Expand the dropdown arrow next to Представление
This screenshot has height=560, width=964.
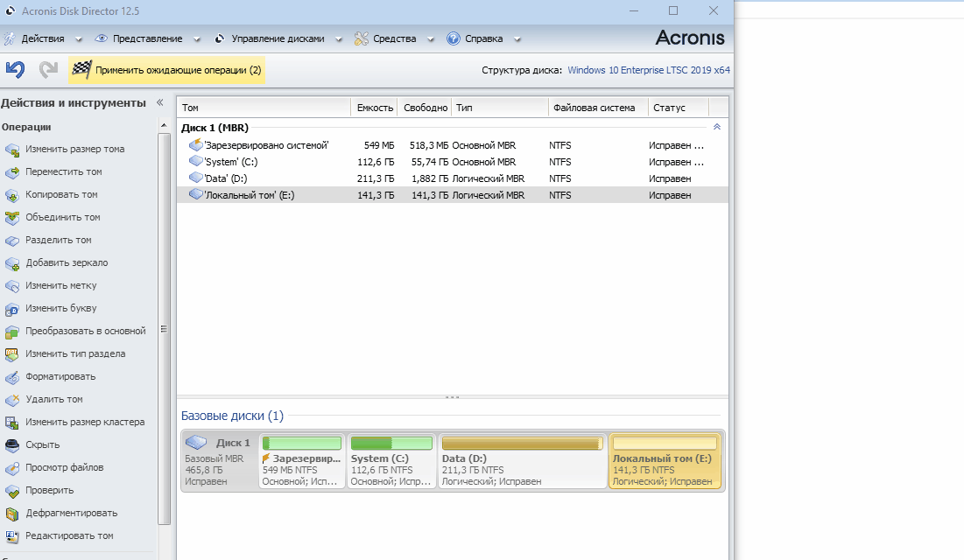coord(197,39)
